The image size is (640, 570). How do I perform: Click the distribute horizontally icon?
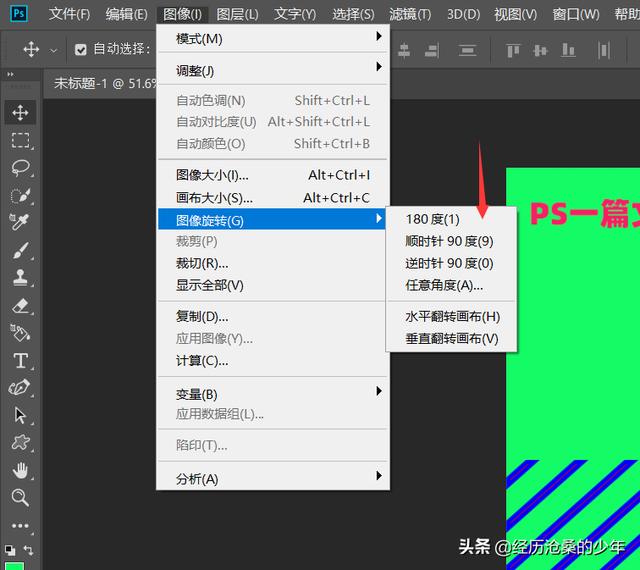[604, 50]
